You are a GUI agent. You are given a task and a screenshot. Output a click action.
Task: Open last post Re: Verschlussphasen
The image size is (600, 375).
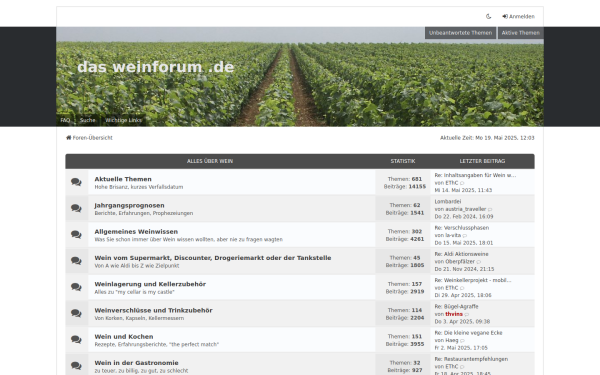[x=461, y=228]
